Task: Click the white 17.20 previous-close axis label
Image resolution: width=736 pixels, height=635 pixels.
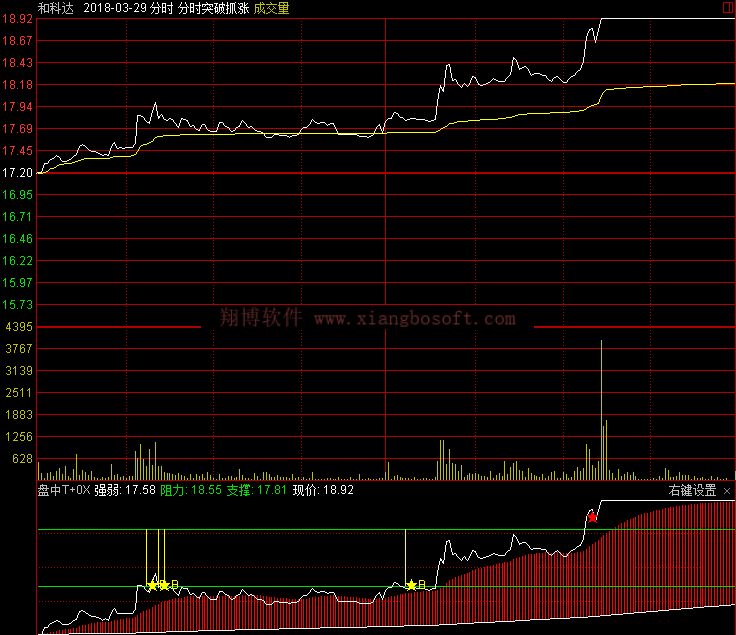Action: tap(17, 173)
